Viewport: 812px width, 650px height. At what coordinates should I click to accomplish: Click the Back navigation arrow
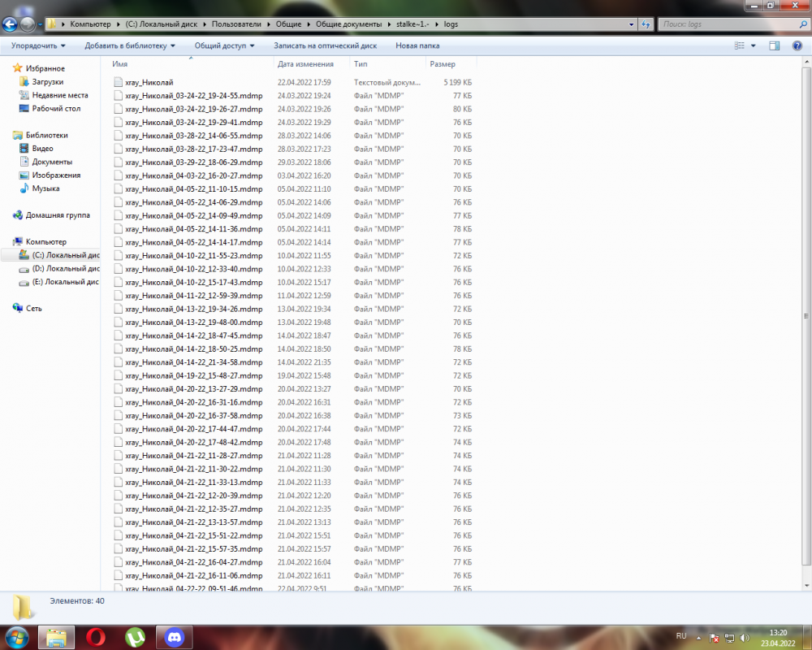tap(9, 24)
